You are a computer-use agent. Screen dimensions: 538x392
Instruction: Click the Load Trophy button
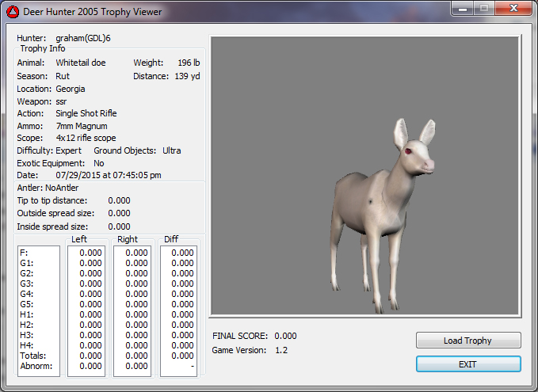click(468, 341)
